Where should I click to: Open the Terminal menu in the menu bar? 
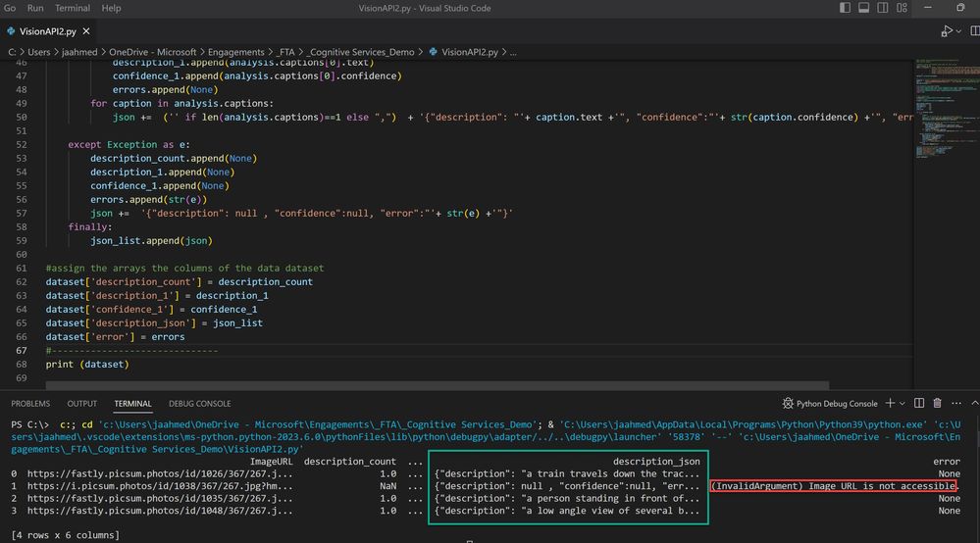pos(72,8)
